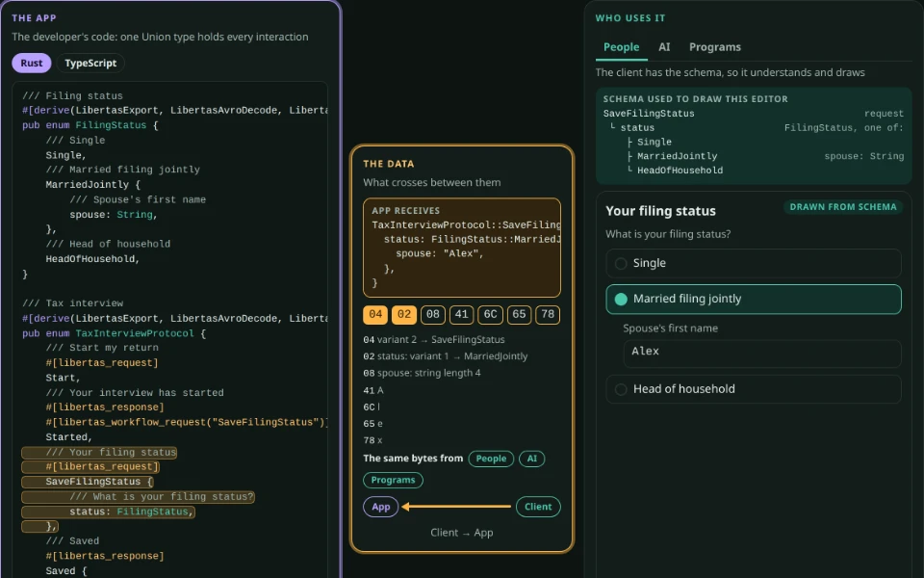Click the 'Client → App' caption
The height and width of the screenshot is (578, 924).
[461, 533]
